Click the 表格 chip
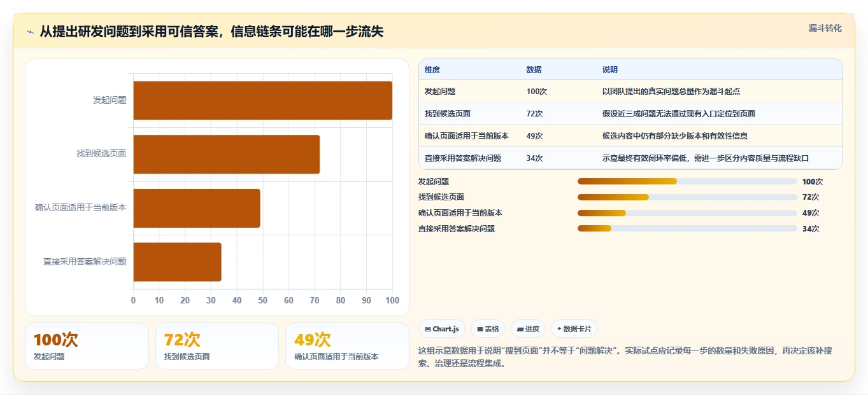Screen dimensions: 868x395 point(488,329)
